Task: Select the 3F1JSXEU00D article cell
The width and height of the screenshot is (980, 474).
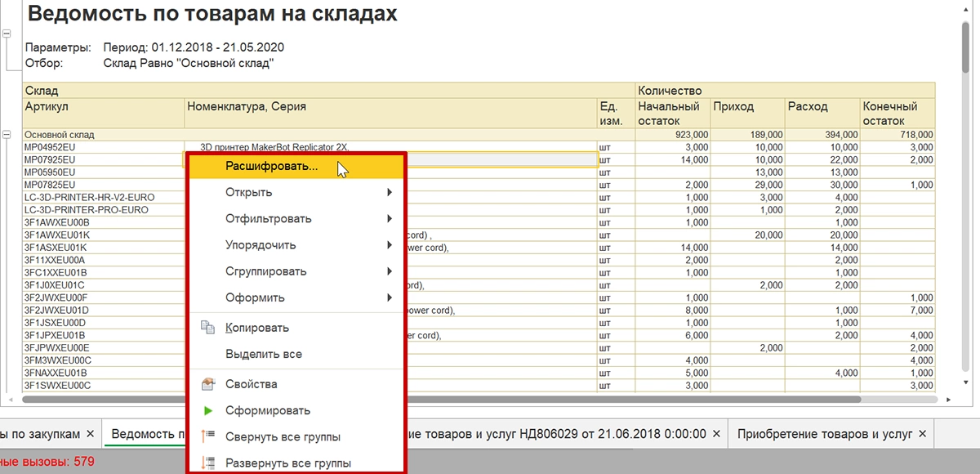Action: click(104, 323)
